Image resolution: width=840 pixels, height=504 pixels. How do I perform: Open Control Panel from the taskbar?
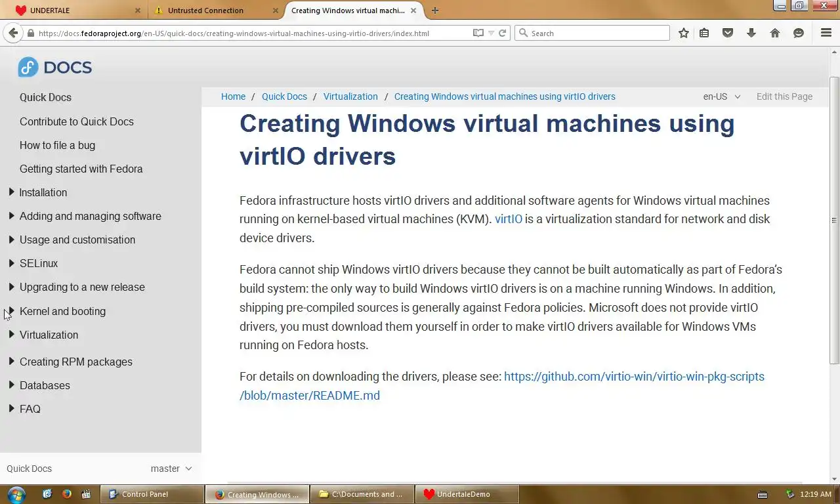(x=152, y=494)
